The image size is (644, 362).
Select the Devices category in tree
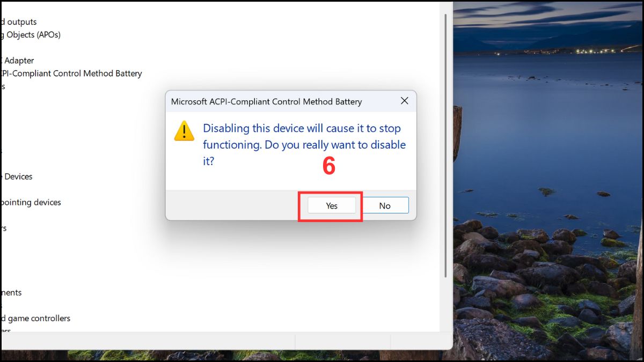pos(17,176)
